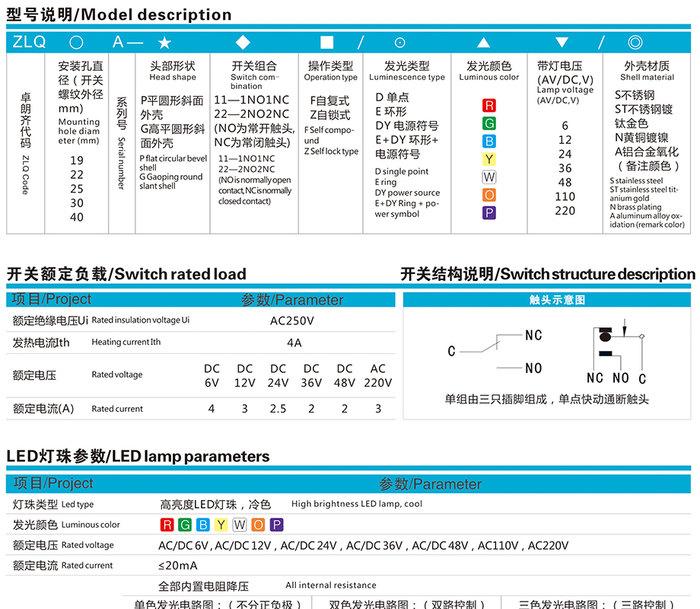Click the lamp voltage value 220
The height and width of the screenshot is (609, 700).
pos(565,211)
